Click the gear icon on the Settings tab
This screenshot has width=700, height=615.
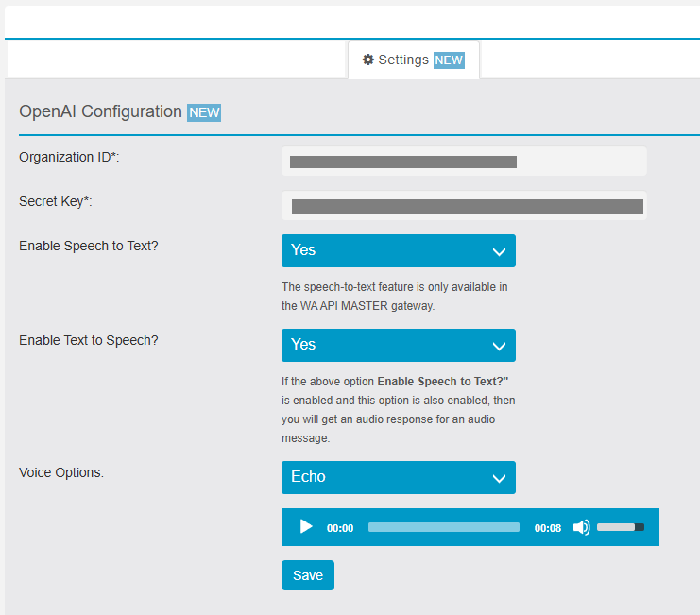tap(368, 60)
